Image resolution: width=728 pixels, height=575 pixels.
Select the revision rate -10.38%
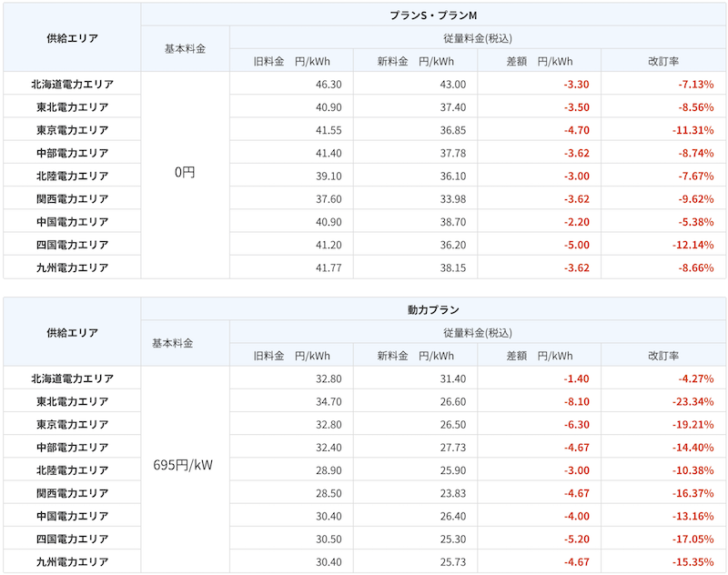coord(693,470)
